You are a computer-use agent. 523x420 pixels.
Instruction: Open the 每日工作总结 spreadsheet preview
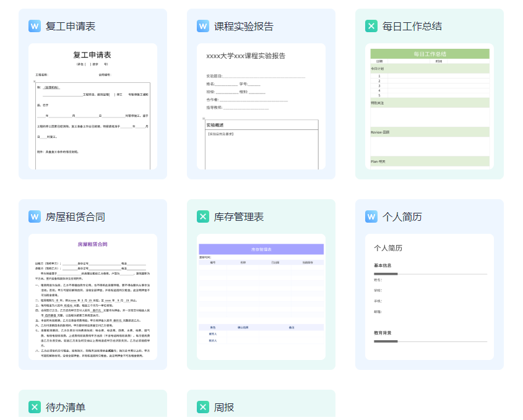point(430,106)
